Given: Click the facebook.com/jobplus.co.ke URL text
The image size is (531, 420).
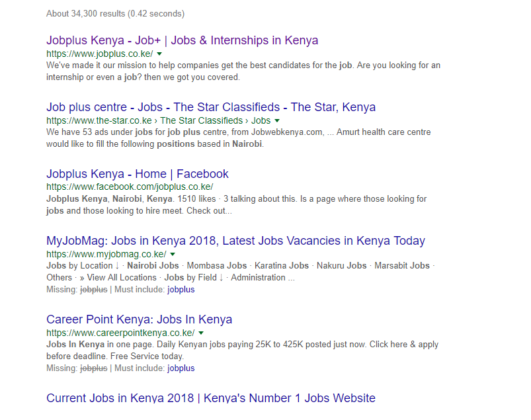Looking at the screenshot, I should click(x=130, y=187).
